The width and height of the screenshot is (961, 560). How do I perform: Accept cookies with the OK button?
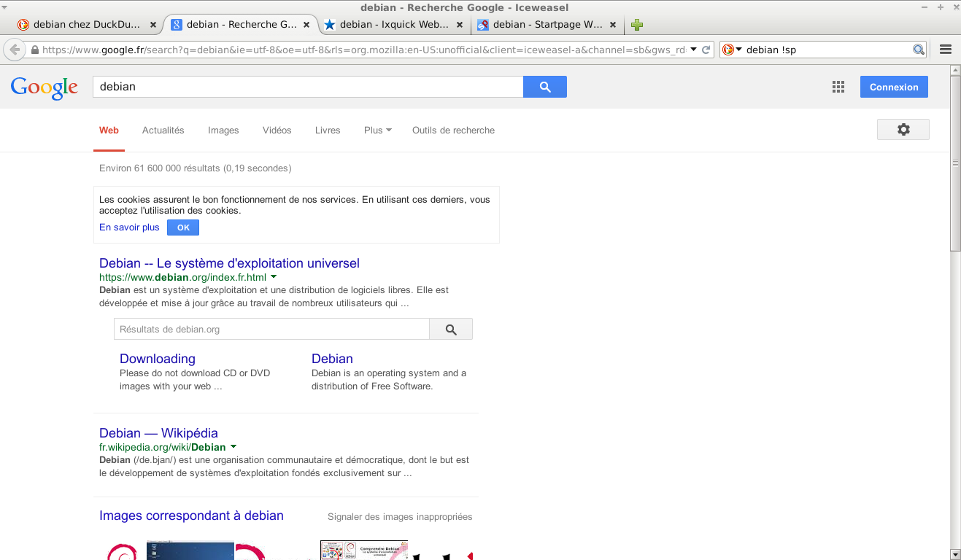(183, 227)
